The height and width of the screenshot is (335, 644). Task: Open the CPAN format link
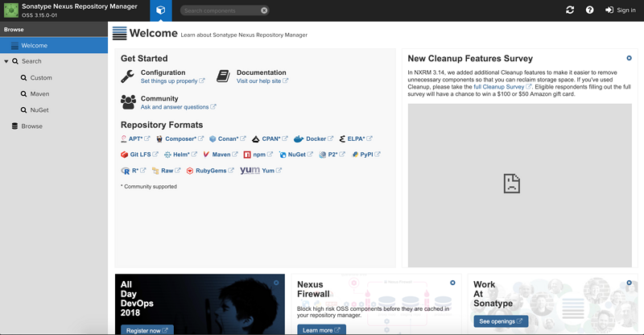click(x=275, y=139)
